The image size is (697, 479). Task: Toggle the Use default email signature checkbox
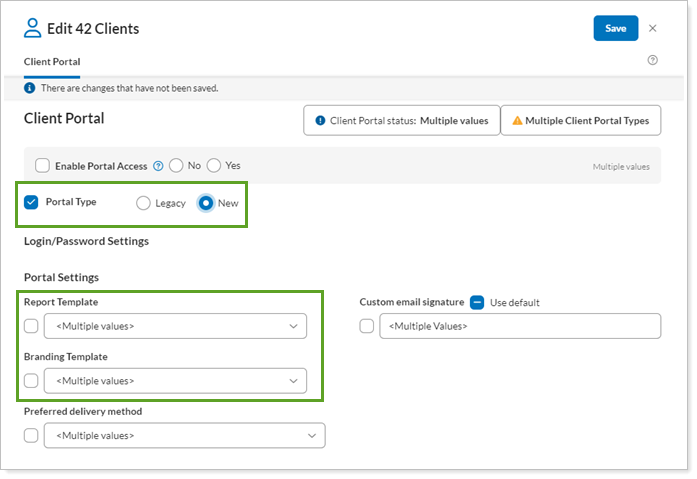coord(477,302)
